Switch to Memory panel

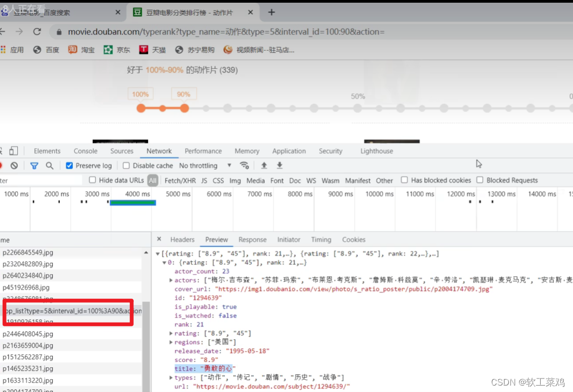point(247,151)
